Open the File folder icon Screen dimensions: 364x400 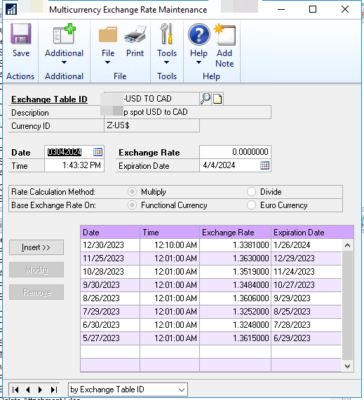click(108, 35)
